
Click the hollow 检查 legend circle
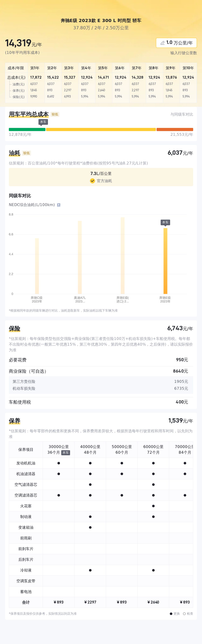click(x=184, y=614)
